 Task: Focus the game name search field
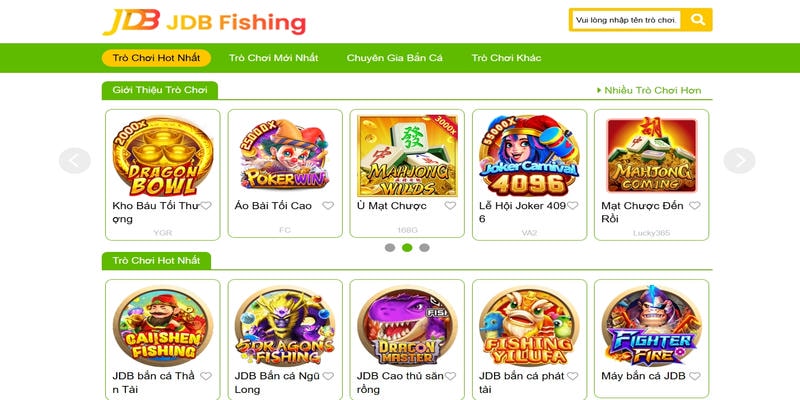point(626,20)
